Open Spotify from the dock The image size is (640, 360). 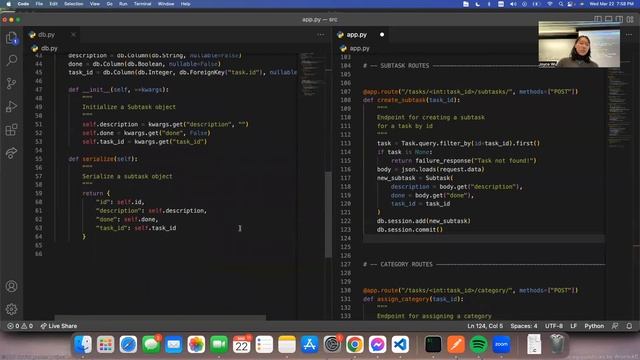[478, 344]
